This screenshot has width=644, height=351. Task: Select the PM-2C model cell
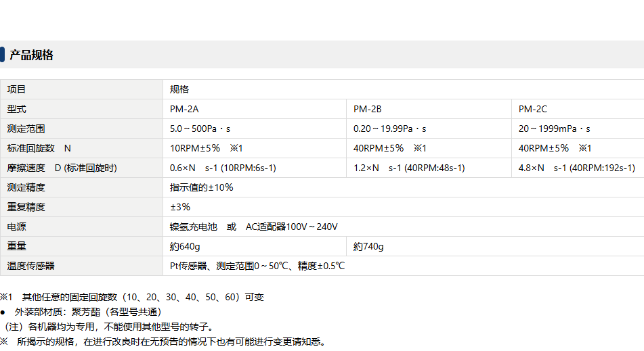[x=533, y=109]
